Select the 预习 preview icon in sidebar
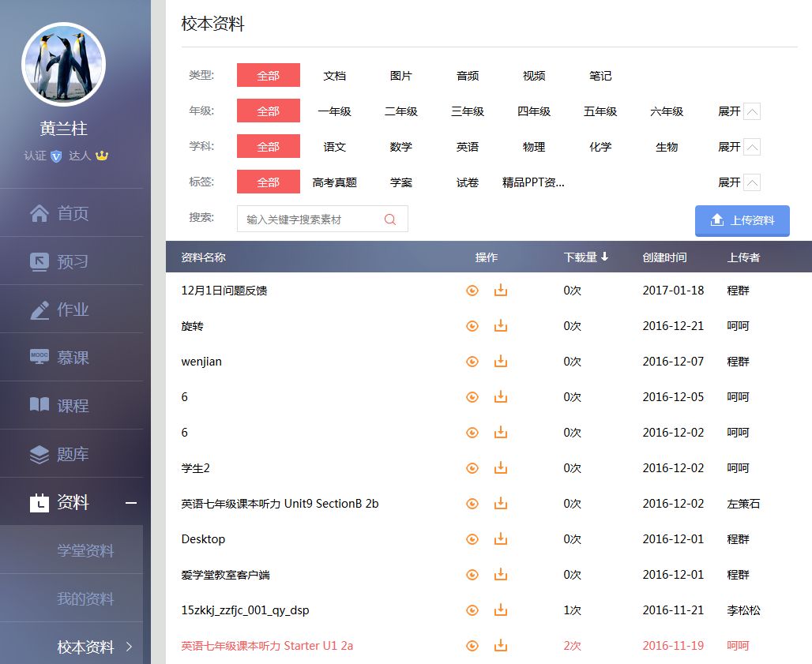812x664 pixels. [38, 261]
